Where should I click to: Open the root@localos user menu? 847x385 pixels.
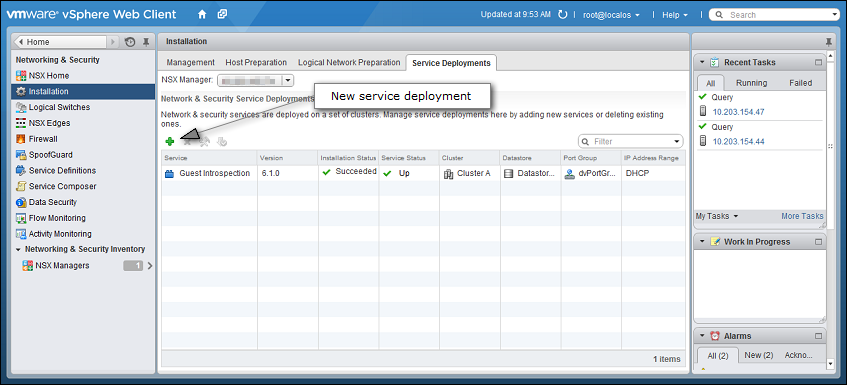611,15
